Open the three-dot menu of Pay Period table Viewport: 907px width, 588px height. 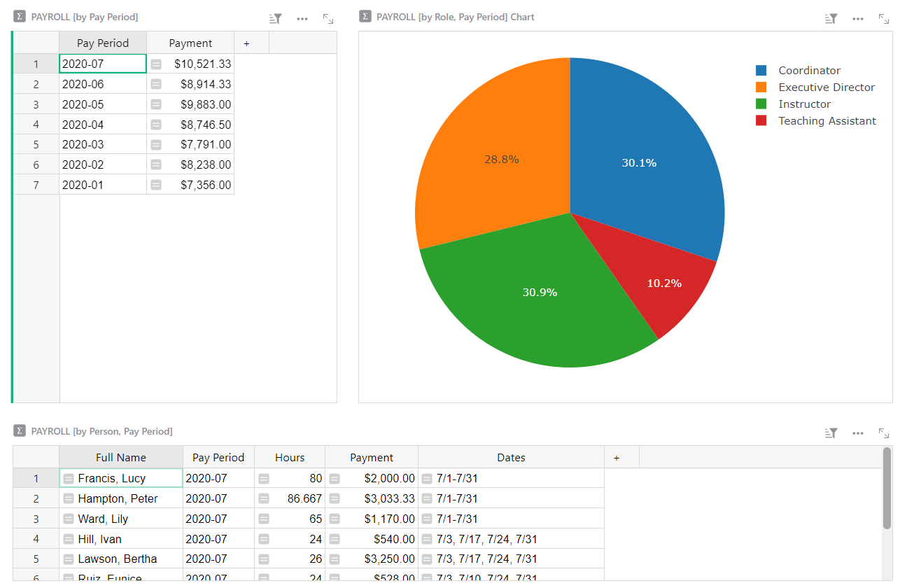click(x=302, y=19)
